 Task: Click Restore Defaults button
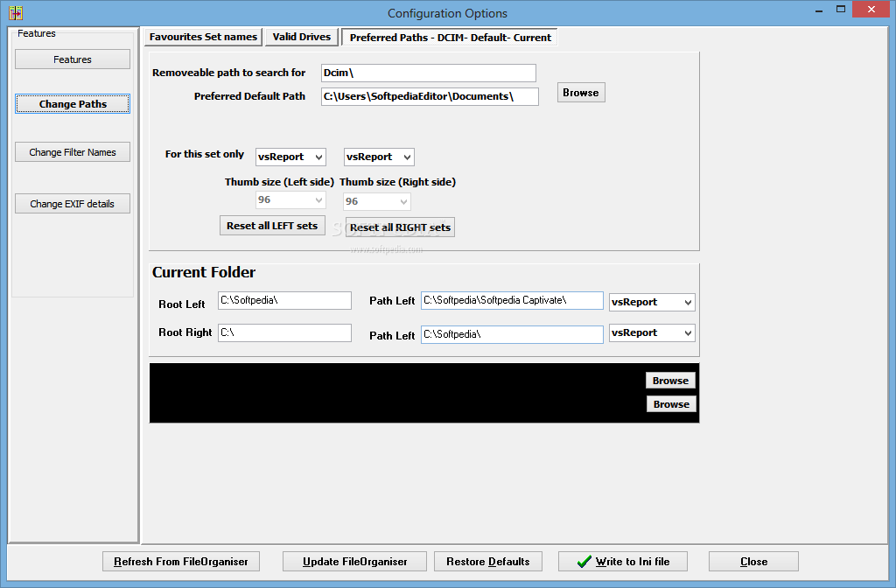click(x=488, y=562)
